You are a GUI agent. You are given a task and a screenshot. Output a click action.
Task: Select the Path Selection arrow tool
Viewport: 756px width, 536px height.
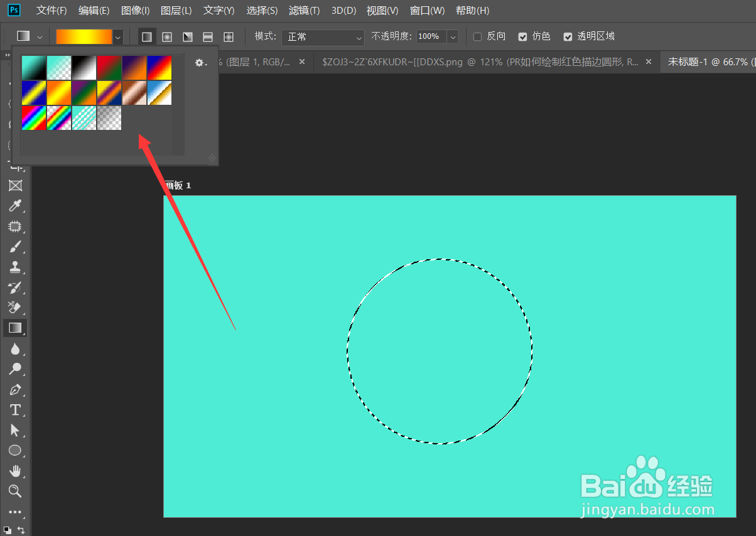15,430
